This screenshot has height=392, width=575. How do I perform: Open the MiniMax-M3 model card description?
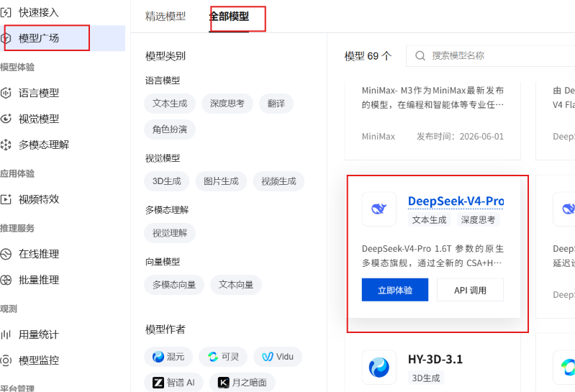pyautogui.click(x=433, y=97)
